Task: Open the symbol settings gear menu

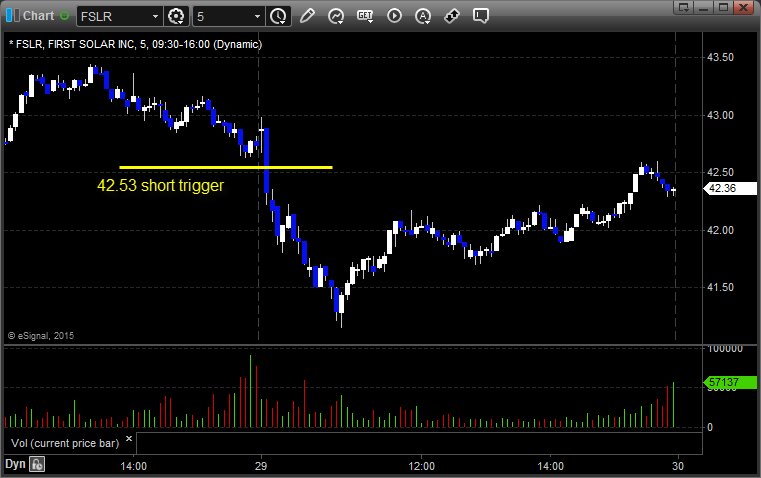Action: pyautogui.click(x=176, y=16)
